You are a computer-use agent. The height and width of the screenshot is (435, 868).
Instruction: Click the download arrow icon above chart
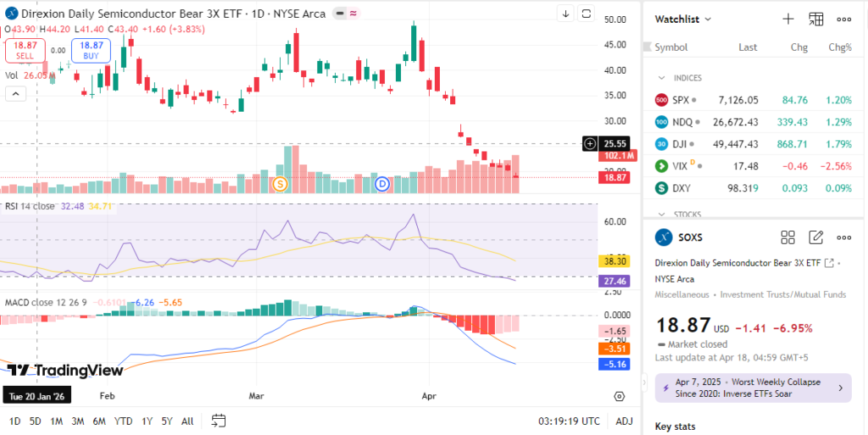click(x=565, y=14)
